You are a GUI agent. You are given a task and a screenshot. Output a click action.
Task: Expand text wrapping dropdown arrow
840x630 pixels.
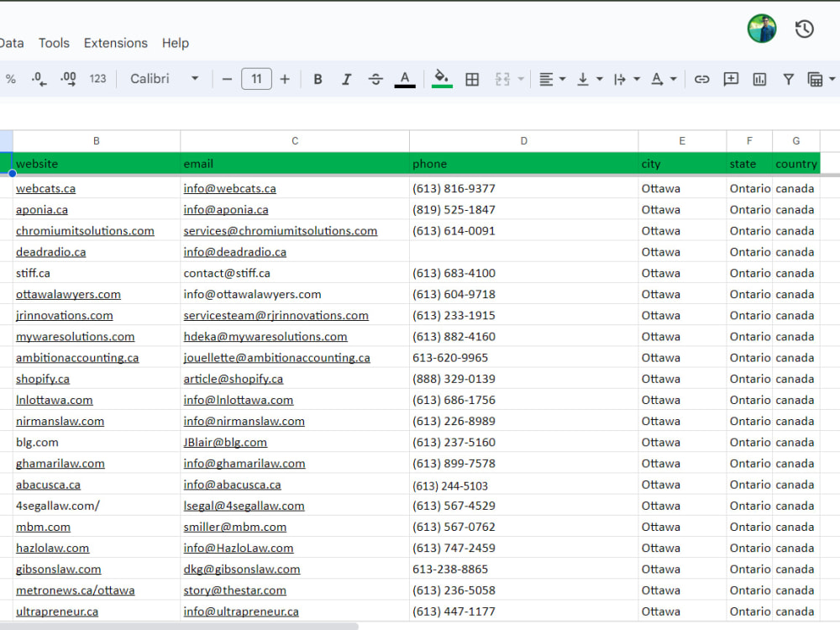click(x=637, y=79)
